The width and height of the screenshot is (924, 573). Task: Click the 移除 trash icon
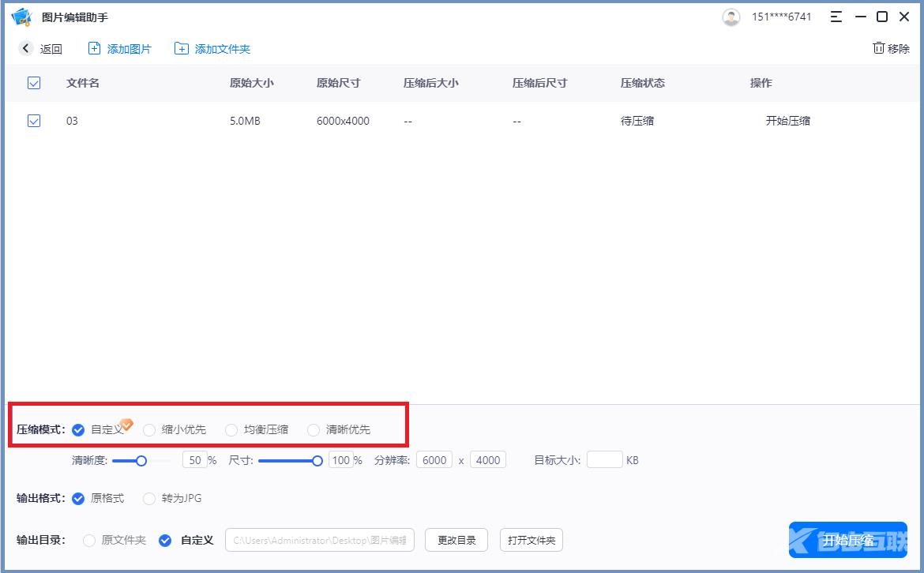(x=878, y=49)
